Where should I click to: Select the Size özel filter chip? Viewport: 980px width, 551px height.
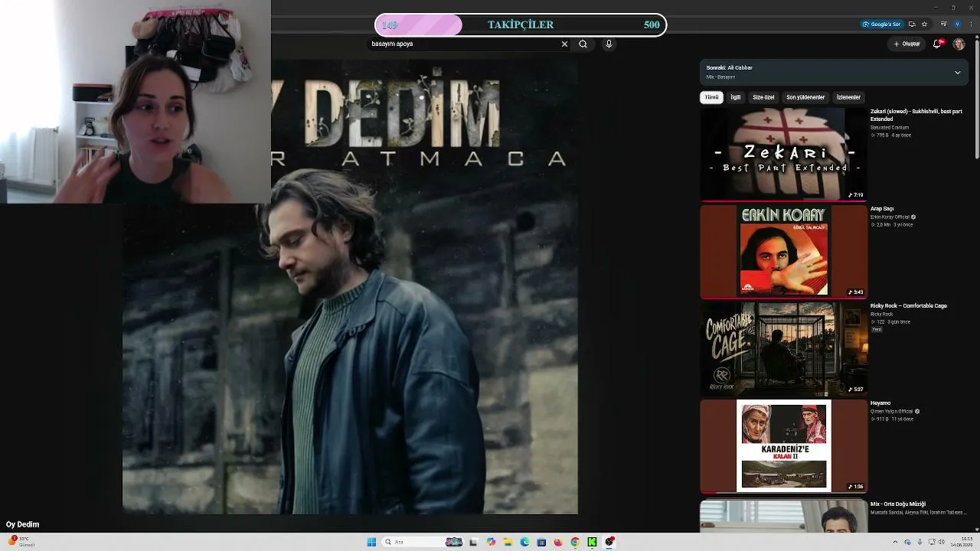[763, 98]
